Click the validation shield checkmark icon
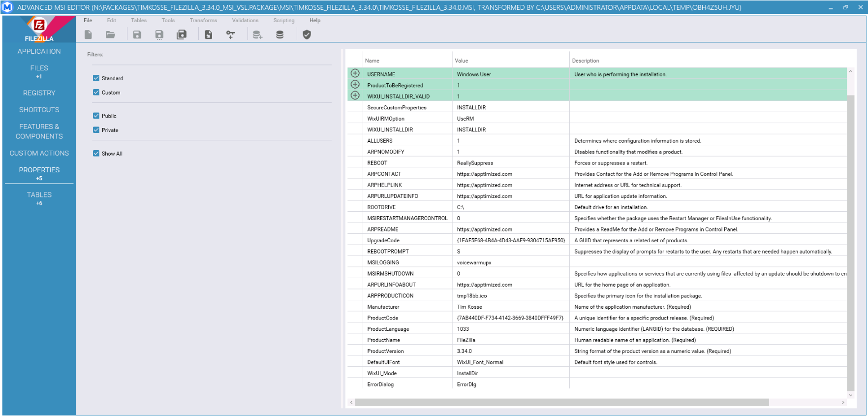 [x=307, y=34]
